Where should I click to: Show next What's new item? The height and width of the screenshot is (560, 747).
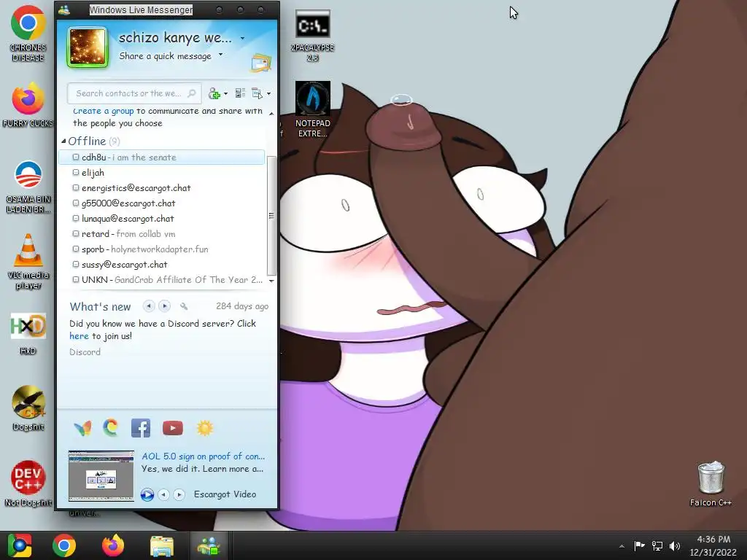coord(164,306)
